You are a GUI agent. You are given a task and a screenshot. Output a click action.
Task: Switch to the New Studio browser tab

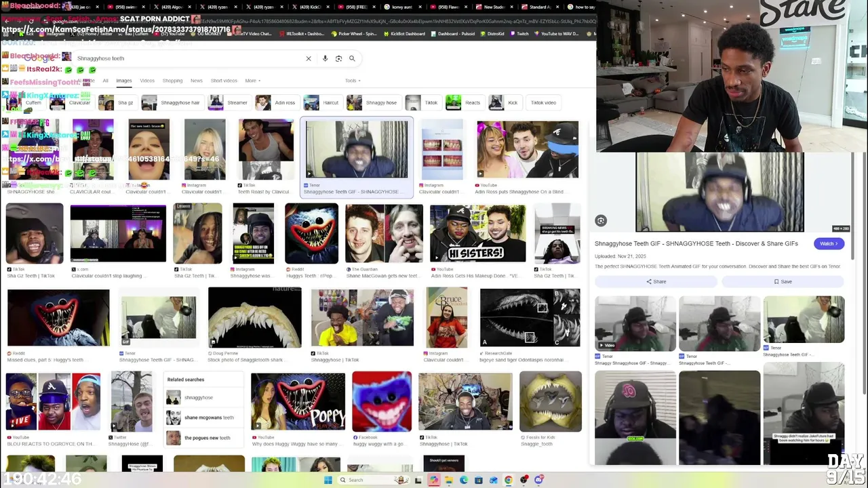(494, 7)
